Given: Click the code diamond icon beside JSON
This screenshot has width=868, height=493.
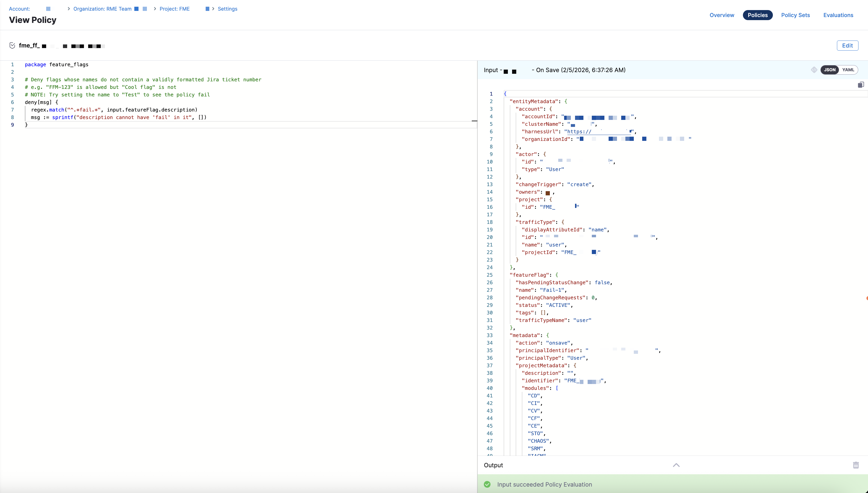Looking at the screenshot, I should pyautogui.click(x=814, y=70).
